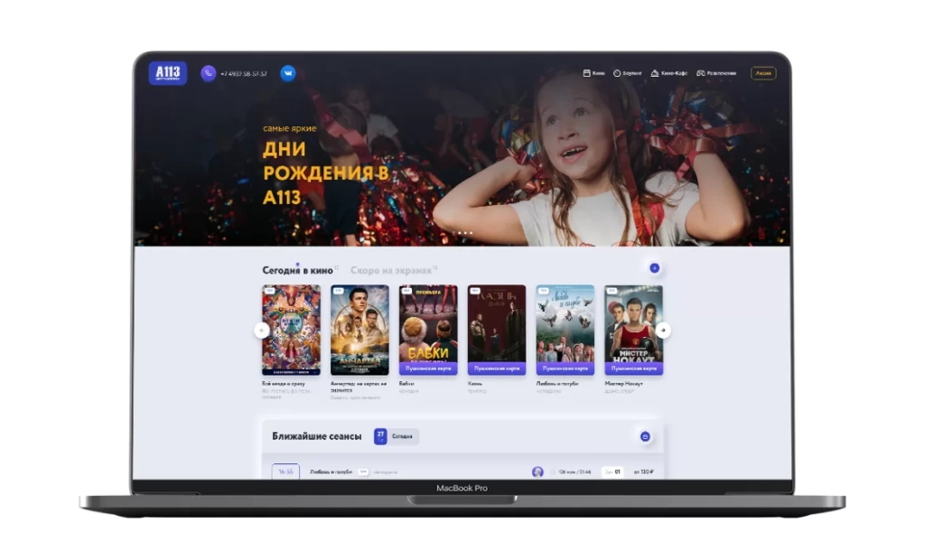Viewport: 925px width, 560px height.
Task: Click the 'Дни рождения в A113' banner headline
Action: click(325, 173)
